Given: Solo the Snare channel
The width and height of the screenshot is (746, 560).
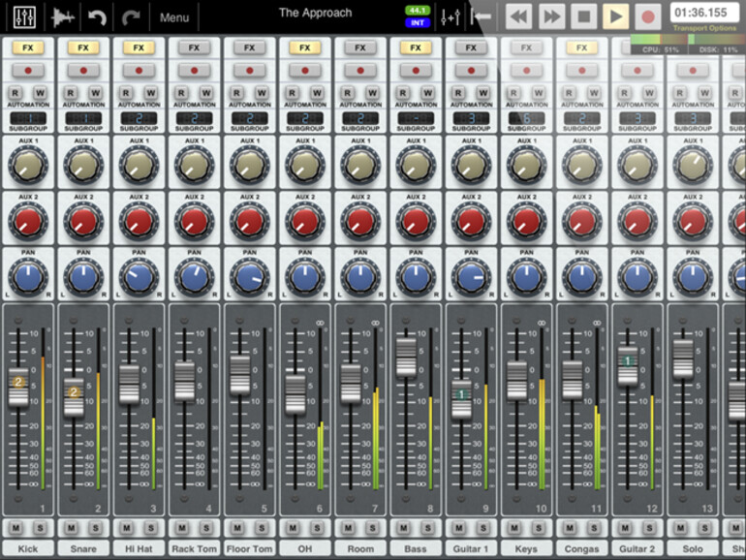Looking at the screenshot, I should tap(96, 527).
